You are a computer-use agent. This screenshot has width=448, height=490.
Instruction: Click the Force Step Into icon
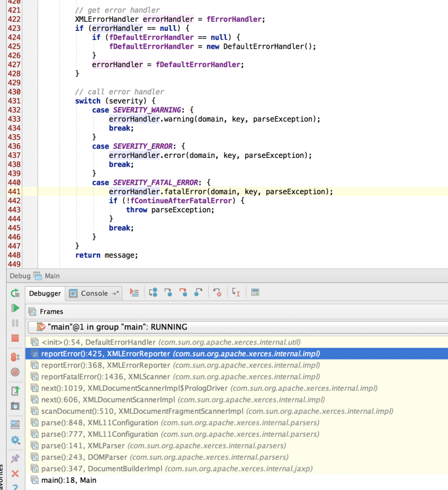click(x=183, y=292)
